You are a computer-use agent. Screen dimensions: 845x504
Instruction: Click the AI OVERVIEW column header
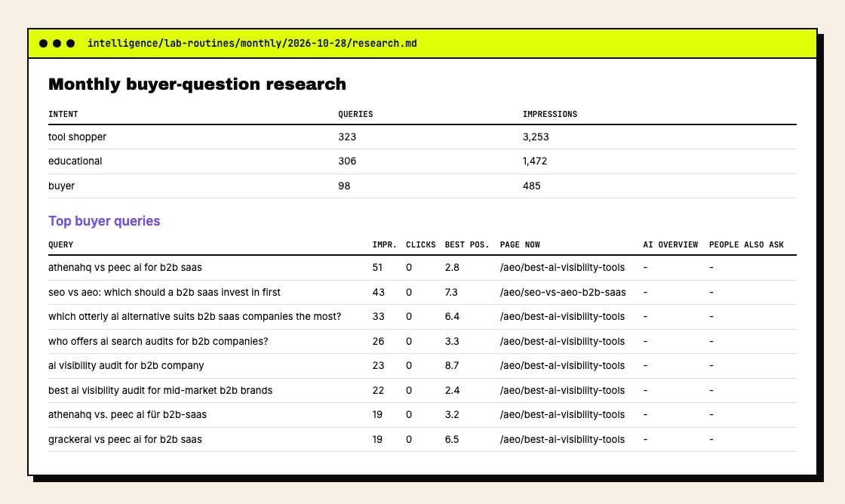671,244
